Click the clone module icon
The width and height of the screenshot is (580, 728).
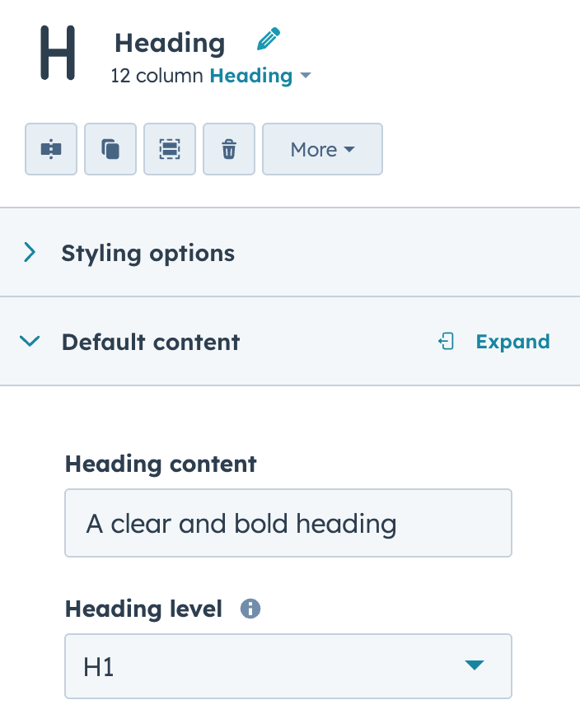tap(110, 149)
